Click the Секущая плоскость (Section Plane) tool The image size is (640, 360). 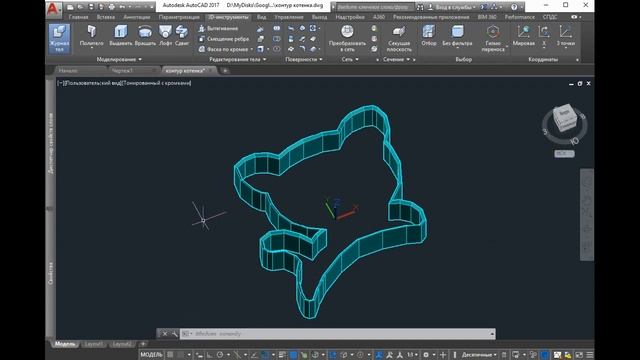[x=399, y=39]
